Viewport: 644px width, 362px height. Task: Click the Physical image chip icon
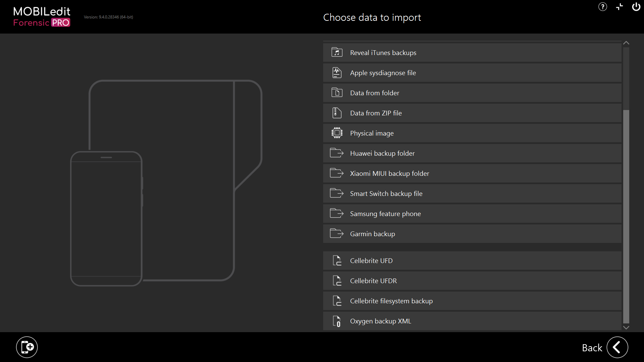pos(337,133)
